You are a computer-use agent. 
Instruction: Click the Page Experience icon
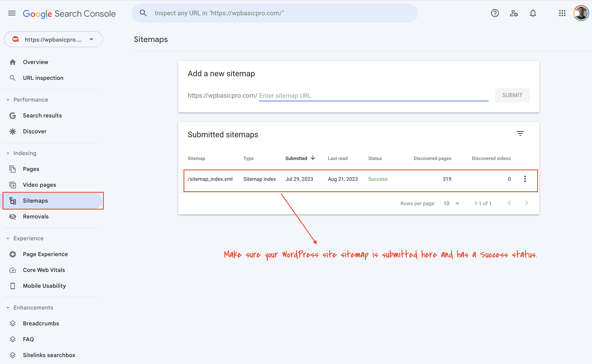click(x=13, y=254)
